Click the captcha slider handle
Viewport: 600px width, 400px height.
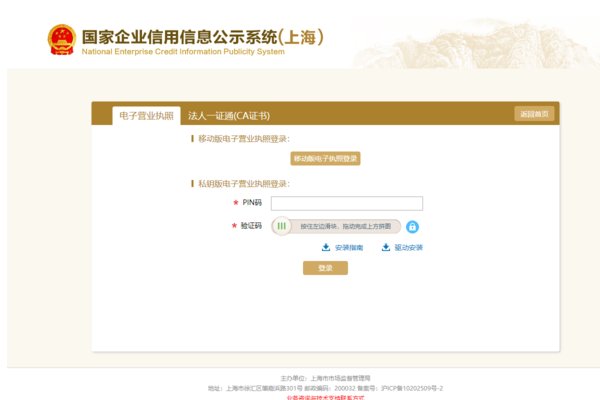tap(282, 226)
